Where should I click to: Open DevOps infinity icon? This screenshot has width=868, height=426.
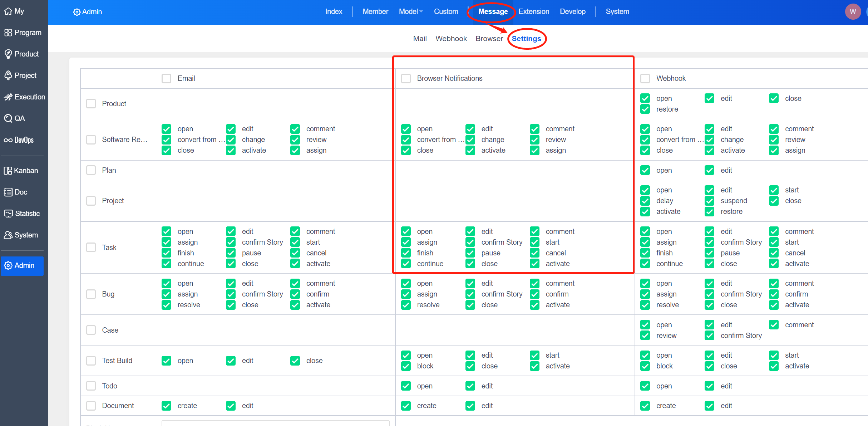point(8,140)
